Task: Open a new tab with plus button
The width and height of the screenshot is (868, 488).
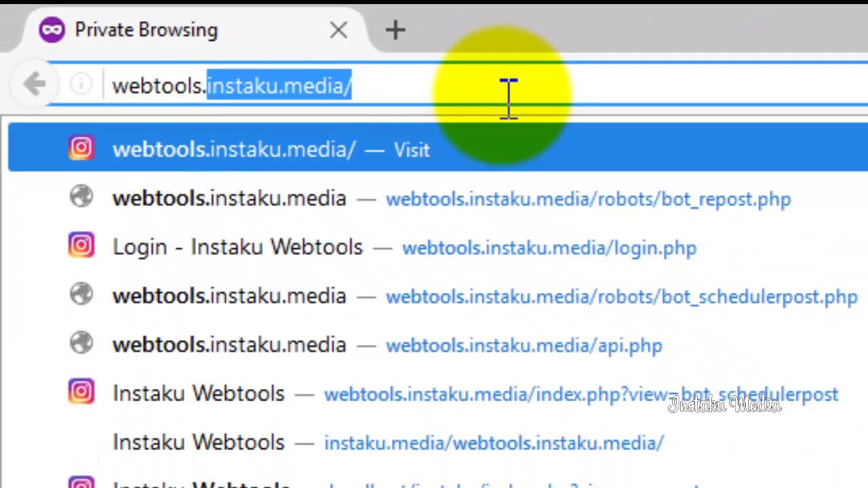Action: coord(395,30)
